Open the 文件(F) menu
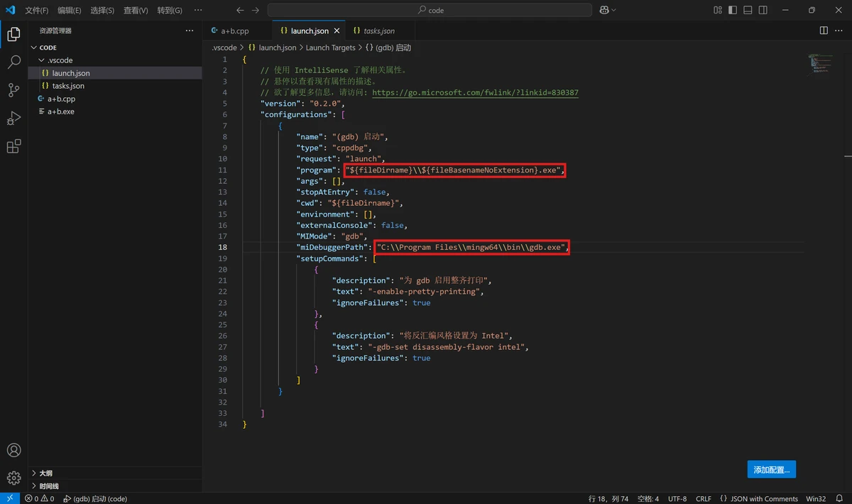The width and height of the screenshot is (852, 504). click(x=36, y=11)
